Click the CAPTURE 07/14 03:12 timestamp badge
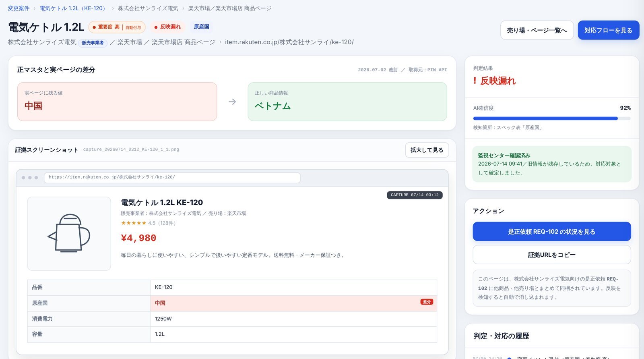644x359 pixels. point(415,195)
